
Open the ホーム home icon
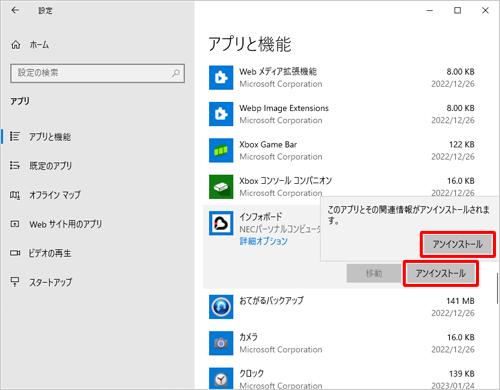pos(16,44)
